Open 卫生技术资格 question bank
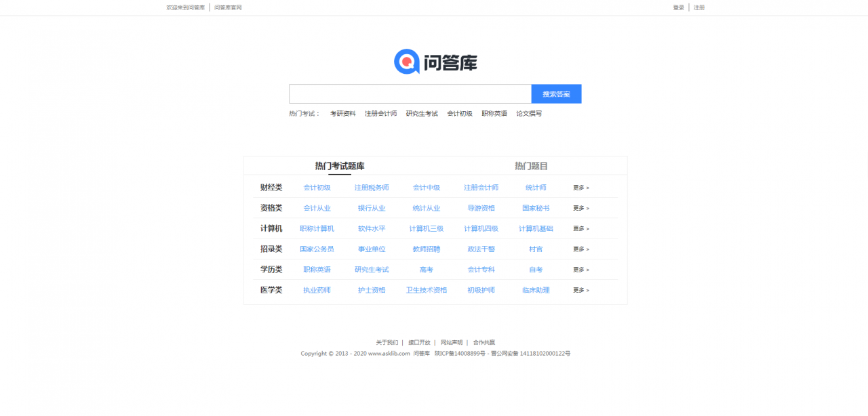Image resolution: width=868 pixels, height=416 pixels. coord(427,290)
